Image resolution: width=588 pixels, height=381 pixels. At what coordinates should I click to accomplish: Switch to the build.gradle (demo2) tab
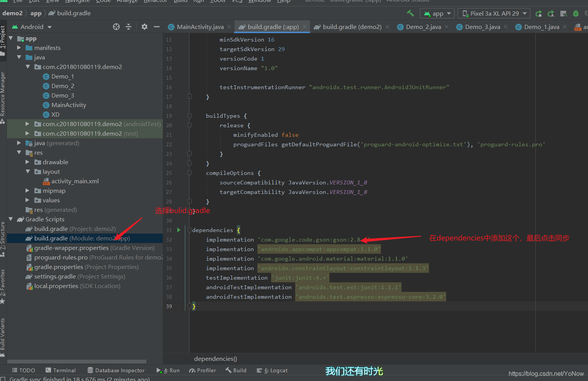point(348,27)
